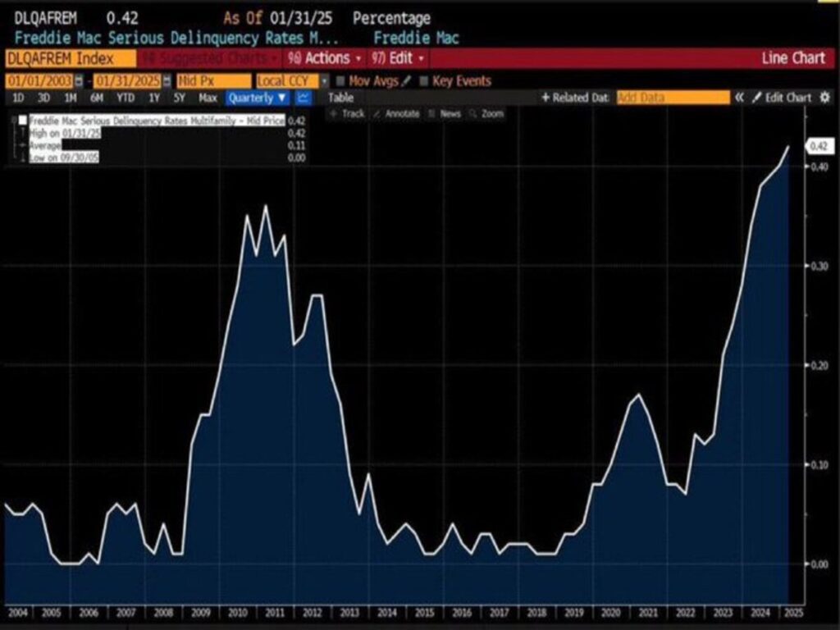This screenshot has width=840, height=630.
Task: Click the Add Data input field
Action: [x=672, y=98]
